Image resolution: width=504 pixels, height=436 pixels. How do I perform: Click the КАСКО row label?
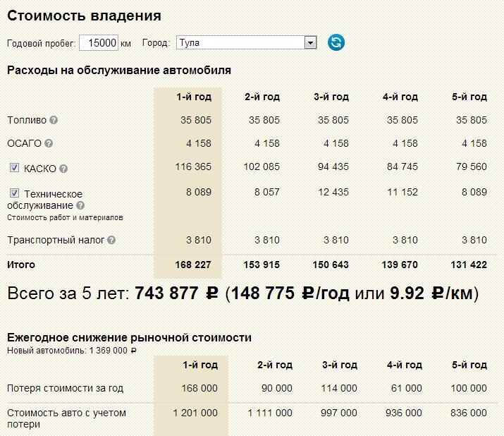[40, 169]
